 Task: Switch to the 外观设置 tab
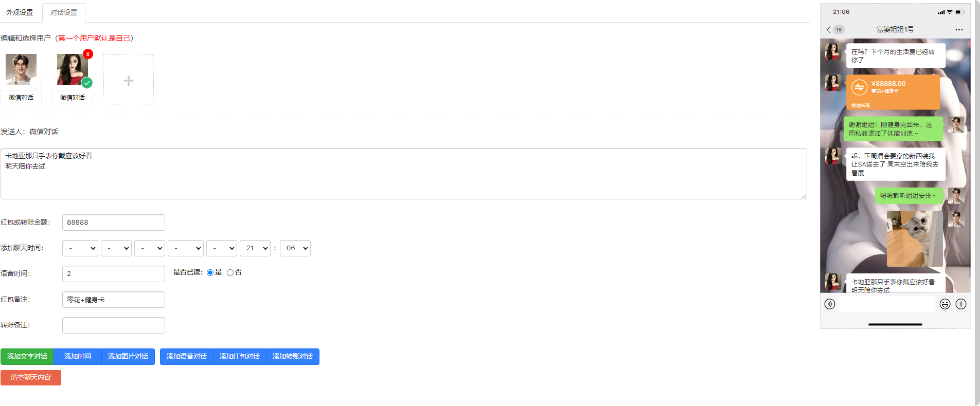point(20,12)
